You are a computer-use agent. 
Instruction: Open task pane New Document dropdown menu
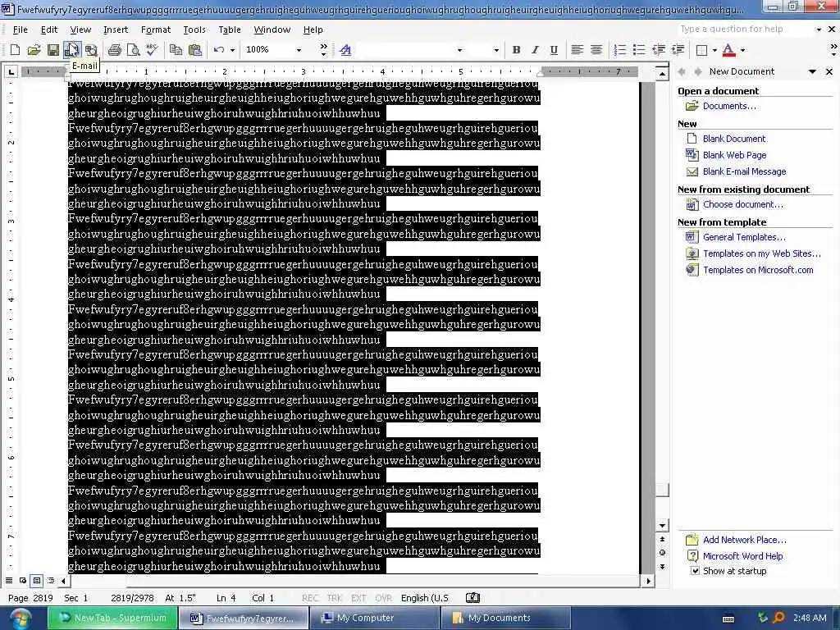pyautogui.click(x=812, y=71)
